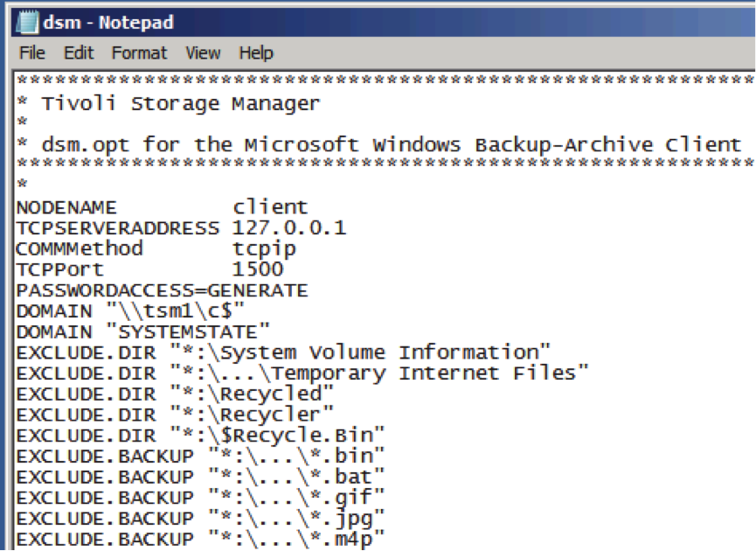The image size is (756, 551).
Task: Click the Tivoli Storage Manager comment line
Action: [169, 104]
